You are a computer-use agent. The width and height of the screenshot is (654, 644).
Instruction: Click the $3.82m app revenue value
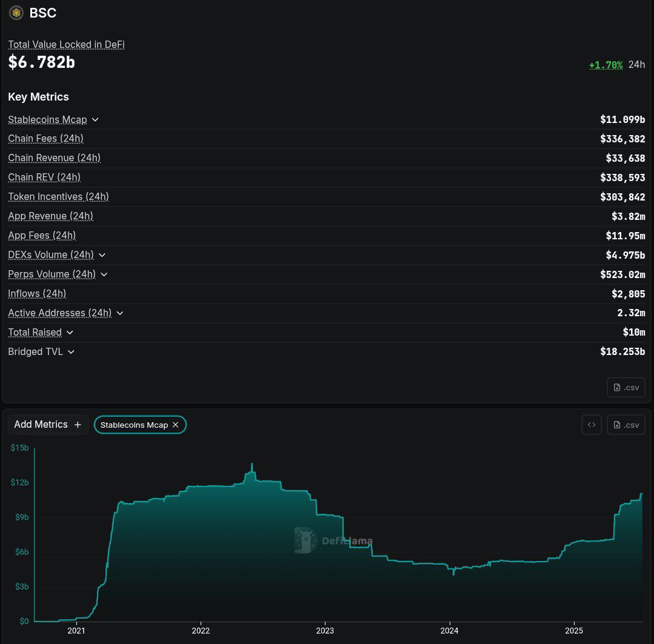pyautogui.click(x=628, y=216)
